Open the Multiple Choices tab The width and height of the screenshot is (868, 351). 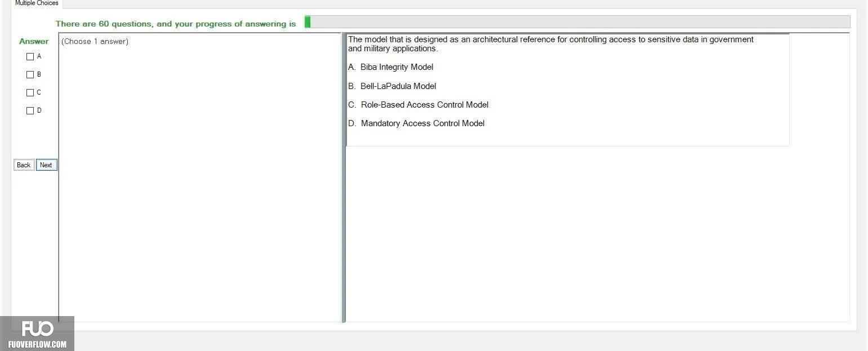[x=37, y=3]
